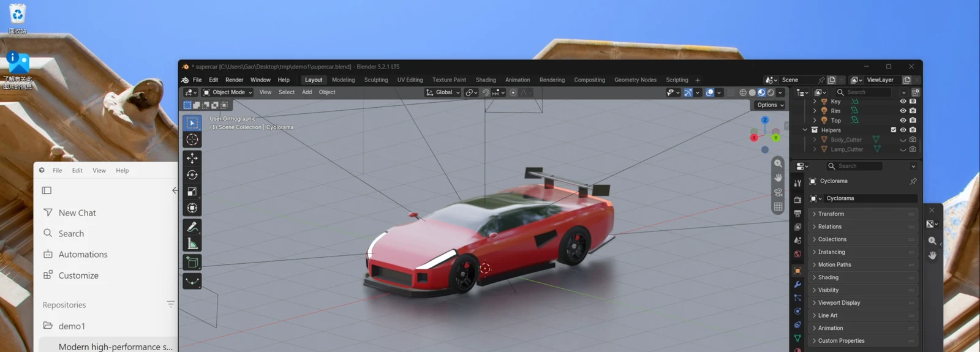
Task: Click new collection icon in outliner
Action: point(916,92)
